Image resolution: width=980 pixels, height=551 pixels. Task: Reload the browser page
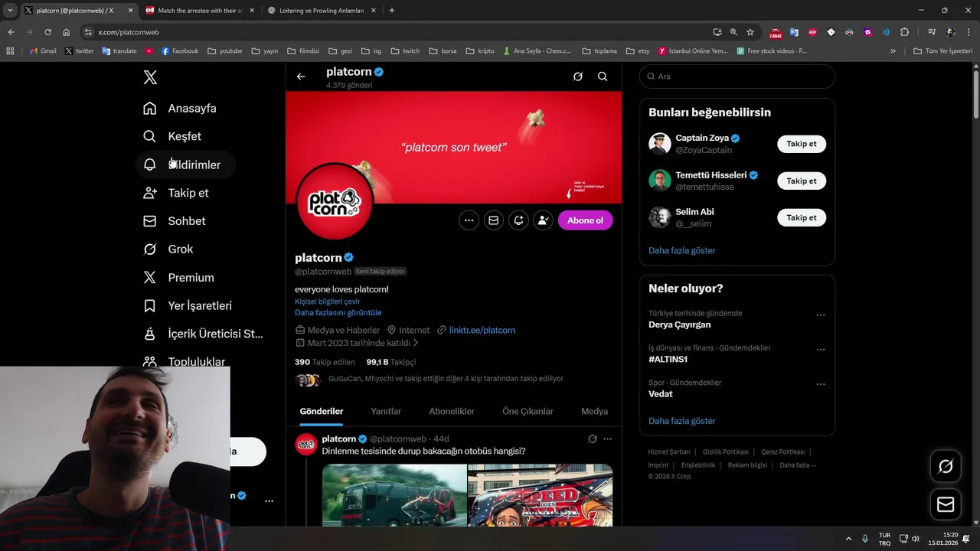pyautogui.click(x=47, y=32)
